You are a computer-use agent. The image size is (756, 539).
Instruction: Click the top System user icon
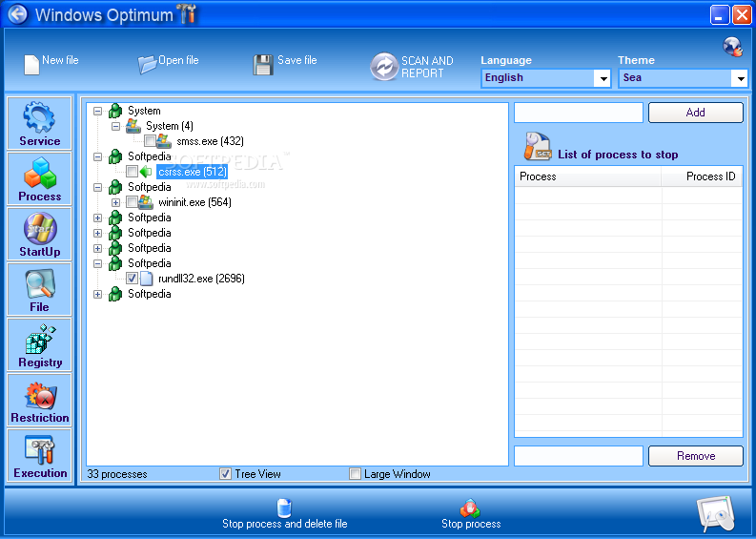(115, 111)
